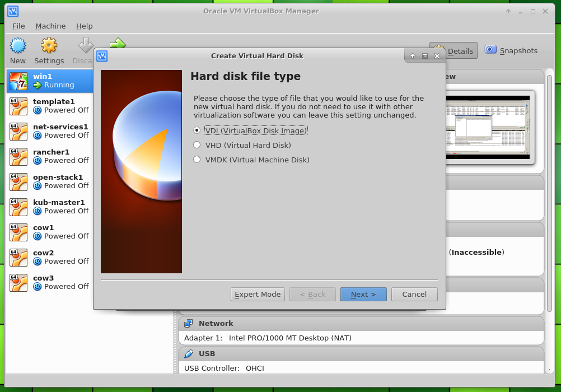Screen dimensions: 561x392
Task: Click the VirtualBox icon in the Create Virtual Hard Disk dialog title
Action: click(x=102, y=56)
